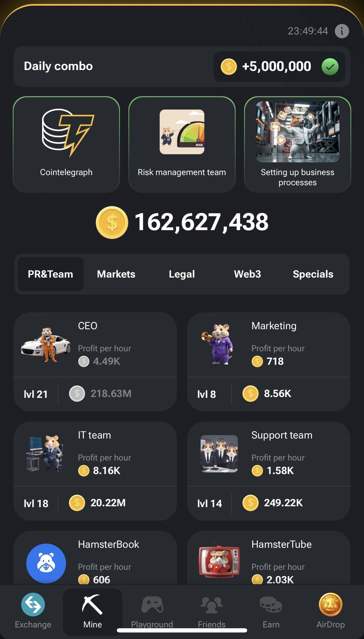Upgrade Marketing card for 8.56K

(x=269, y=394)
